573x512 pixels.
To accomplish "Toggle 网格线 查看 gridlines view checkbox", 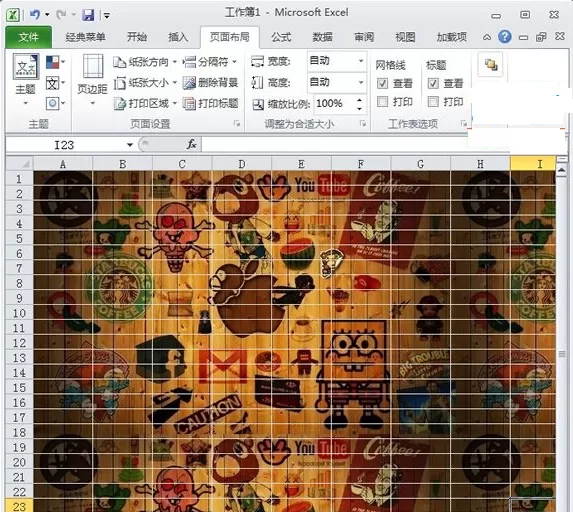I will point(382,84).
